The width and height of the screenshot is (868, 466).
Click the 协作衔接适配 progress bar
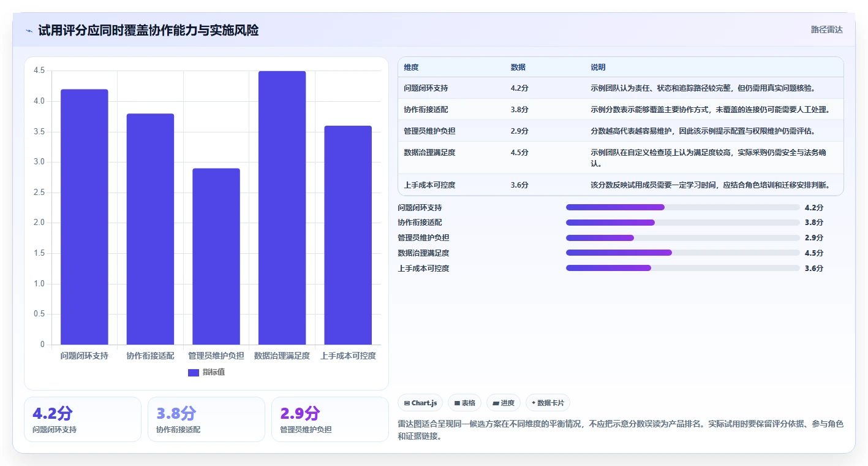[x=683, y=223]
